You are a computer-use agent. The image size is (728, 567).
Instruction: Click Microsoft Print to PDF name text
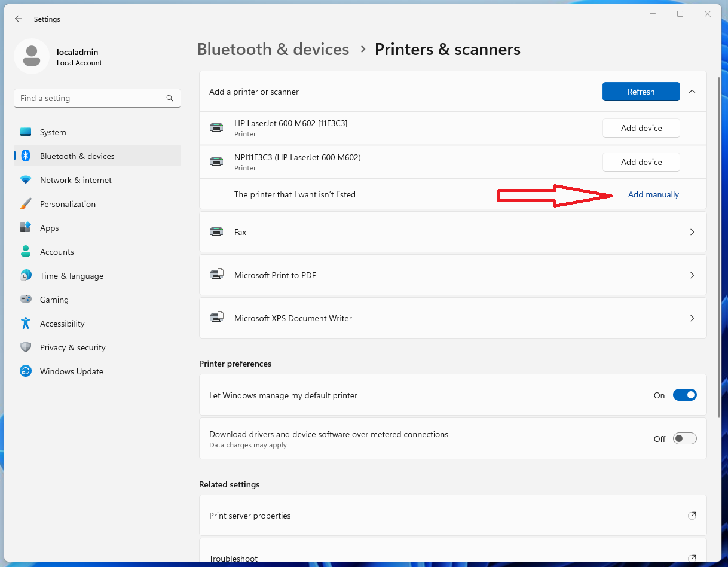(x=275, y=275)
